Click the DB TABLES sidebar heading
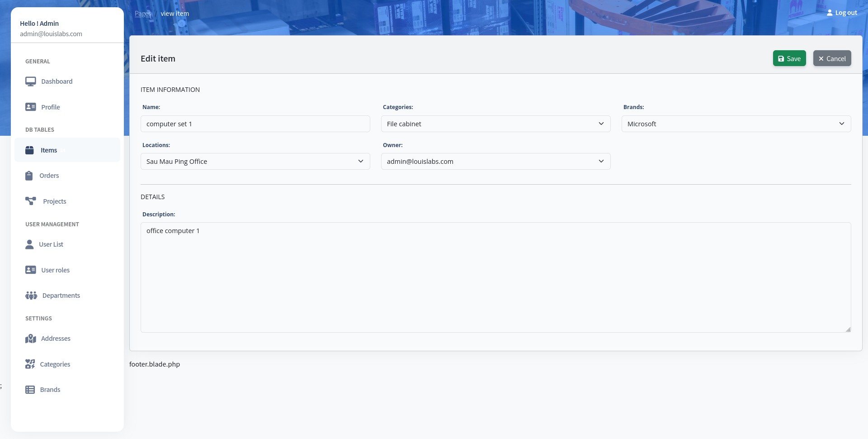Screen dimensions: 868x439 point(40,130)
